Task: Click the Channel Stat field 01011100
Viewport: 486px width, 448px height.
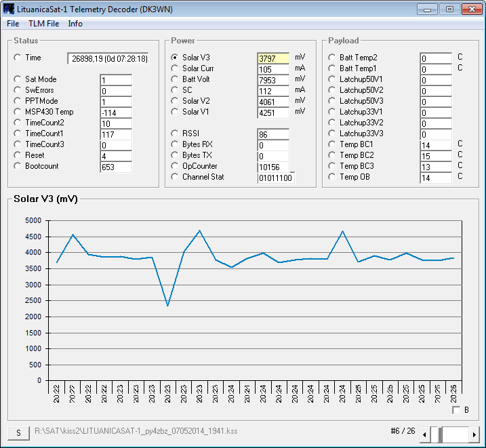Action: click(x=276, y=178)
